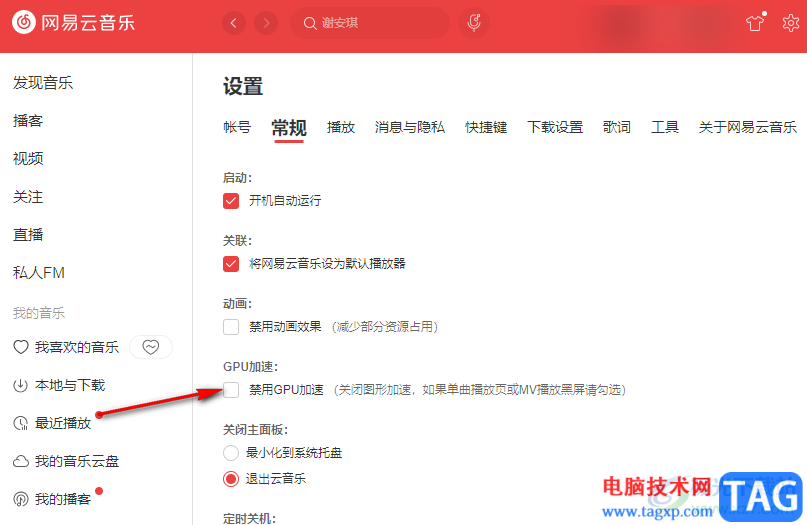The image size is (807, 525).
Task: Tick the 禁用GPU加速 checkbox
Action: point(231,390)
